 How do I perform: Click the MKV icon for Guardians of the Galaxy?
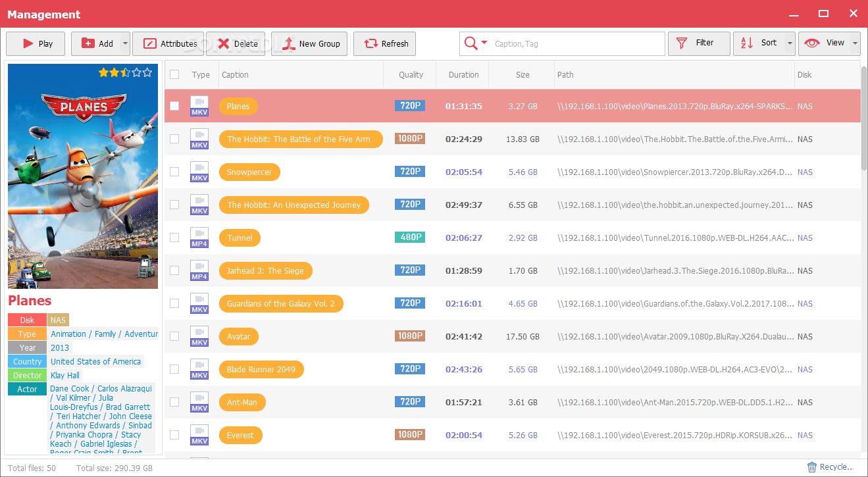pos(199,303)
